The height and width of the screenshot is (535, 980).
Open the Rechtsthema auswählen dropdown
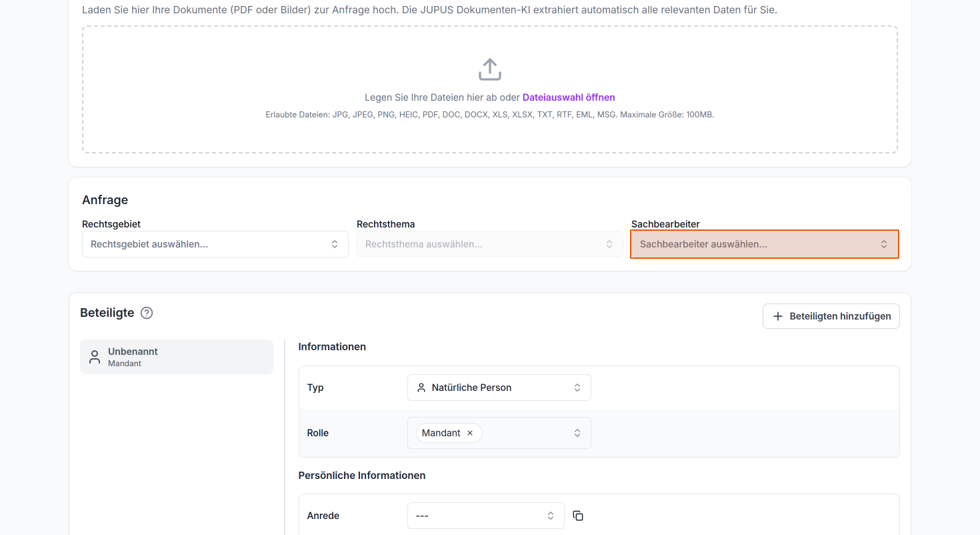tap(490, 244)
